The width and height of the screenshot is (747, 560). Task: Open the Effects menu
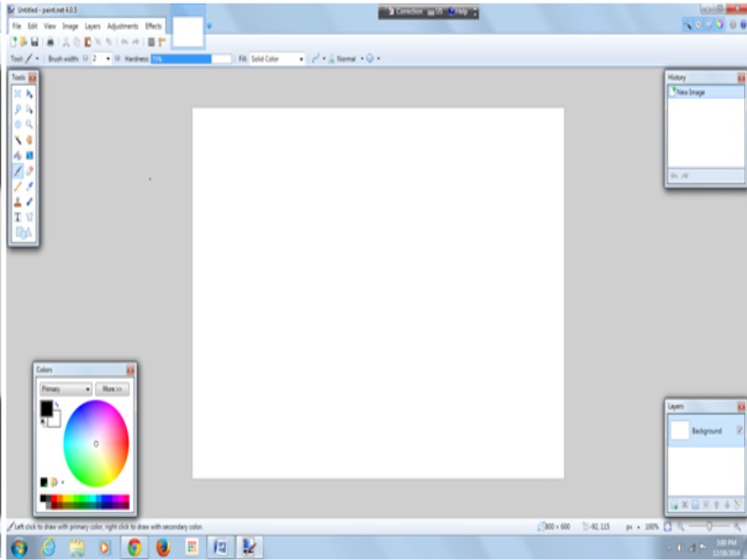[153, 26]
